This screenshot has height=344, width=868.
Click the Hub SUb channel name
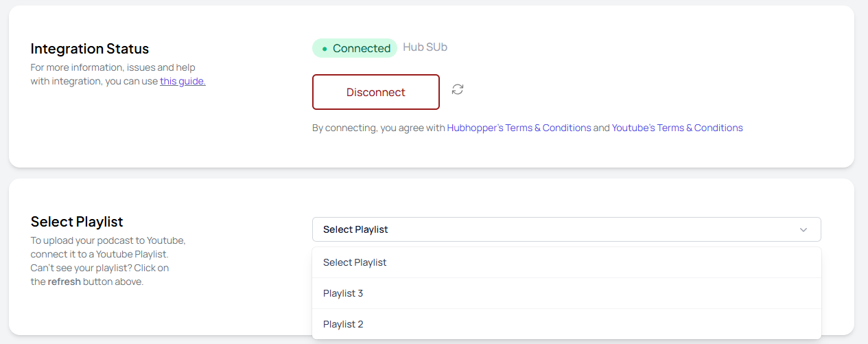click(425, 47)
